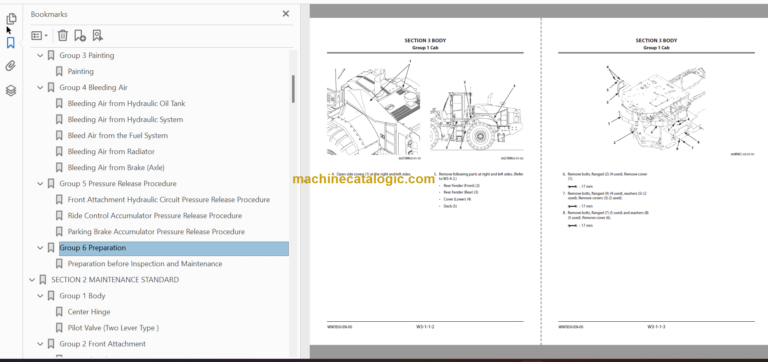
Task: Open Ride Control Accumulator Pressure Release Procedure
Action: coord(155,216)
